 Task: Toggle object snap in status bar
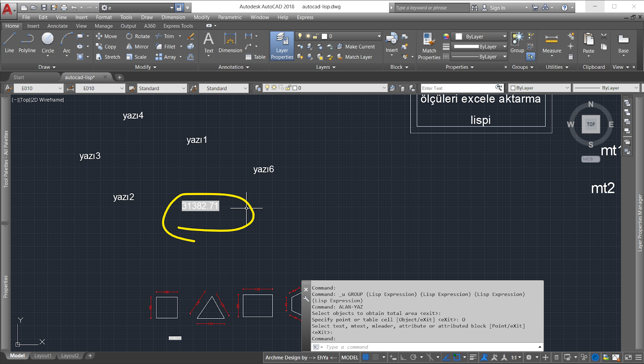tap(457, 357)
